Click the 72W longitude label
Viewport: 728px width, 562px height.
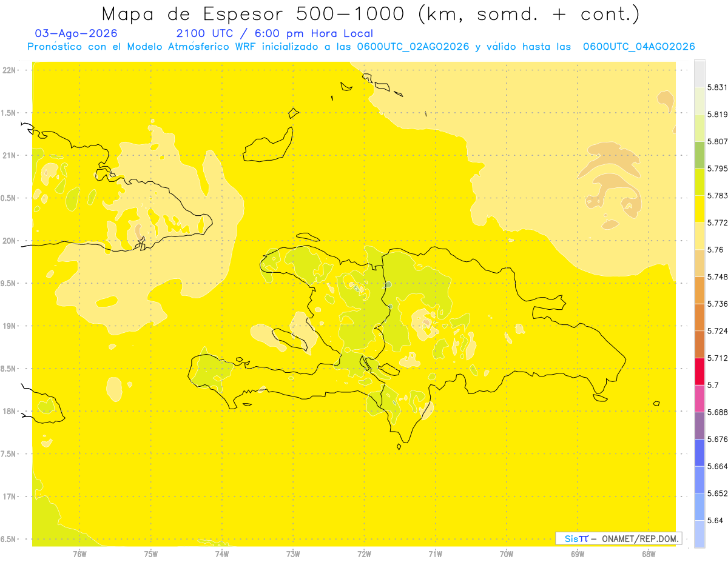[x=364, y=554]
